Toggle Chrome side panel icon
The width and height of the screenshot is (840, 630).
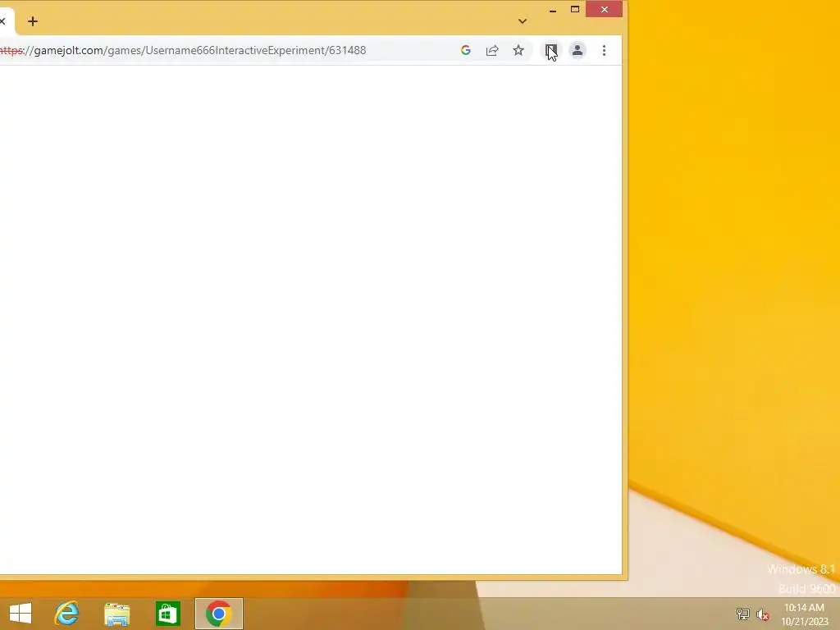tap(550, 50)
